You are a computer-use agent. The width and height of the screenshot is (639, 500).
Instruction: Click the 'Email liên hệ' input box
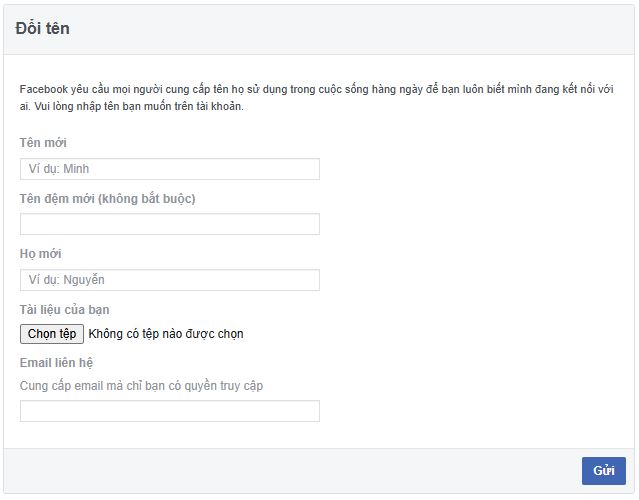coord(170,411)
